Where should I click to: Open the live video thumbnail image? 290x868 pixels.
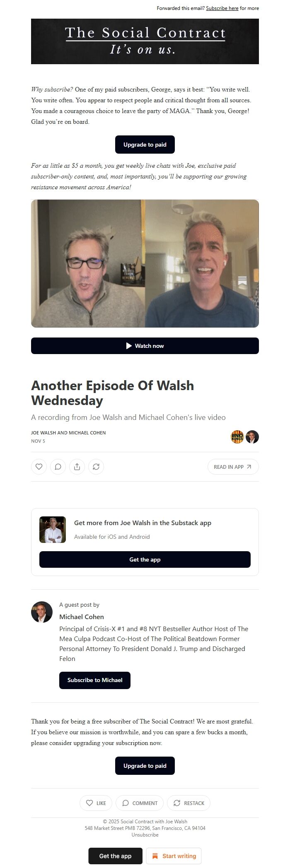(145, 263)
